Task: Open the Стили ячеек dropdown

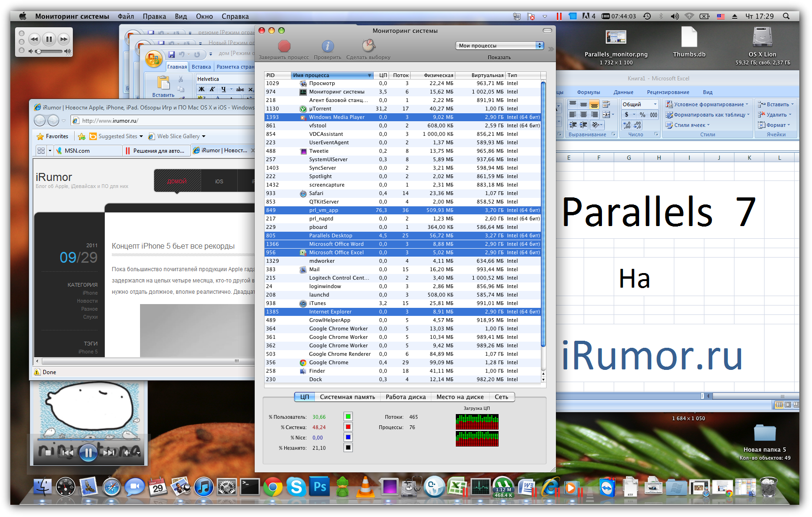Action: tap(688, 125)
